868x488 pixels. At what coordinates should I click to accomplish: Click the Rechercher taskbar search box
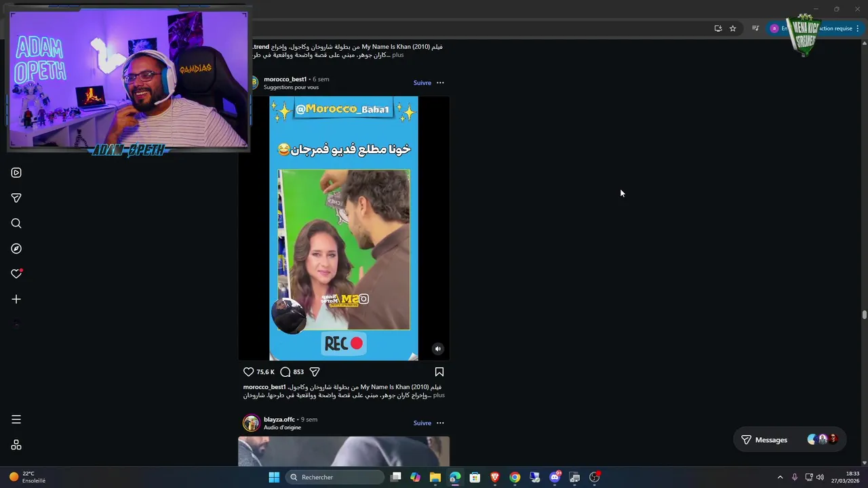click(x=334, y=477)
